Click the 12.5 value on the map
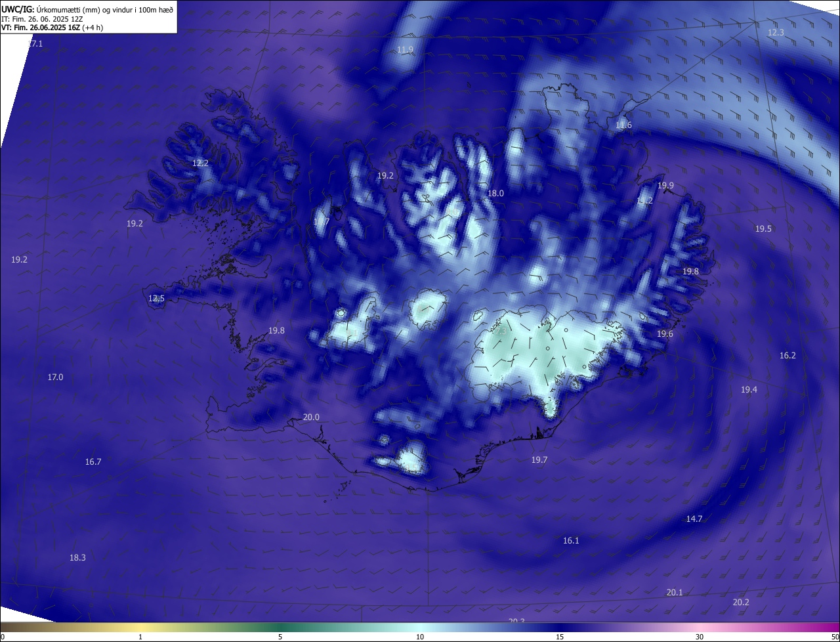The height and width of the screenshot is (642, 840). [x=156, y=298]
